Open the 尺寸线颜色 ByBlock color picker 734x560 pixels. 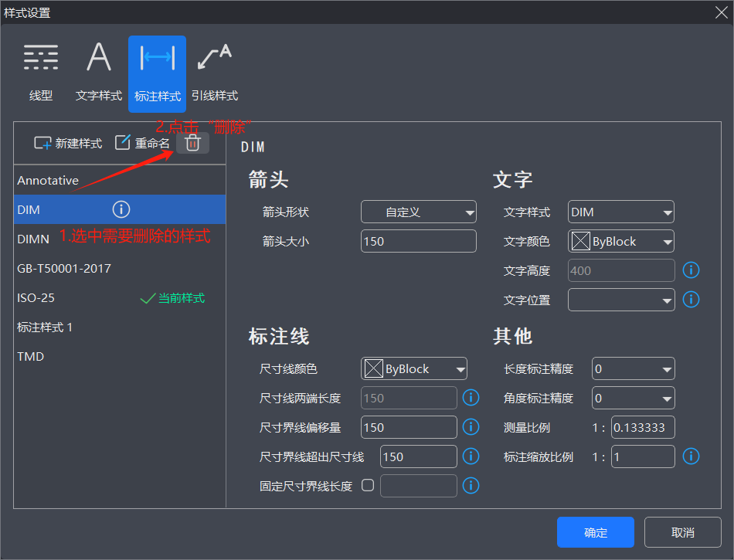tap(414, 369)
